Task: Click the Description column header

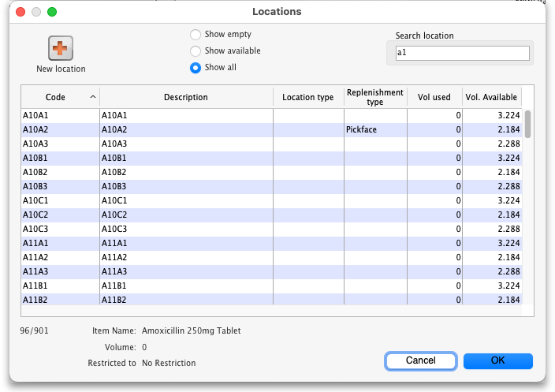Action: tap(185, 97)
